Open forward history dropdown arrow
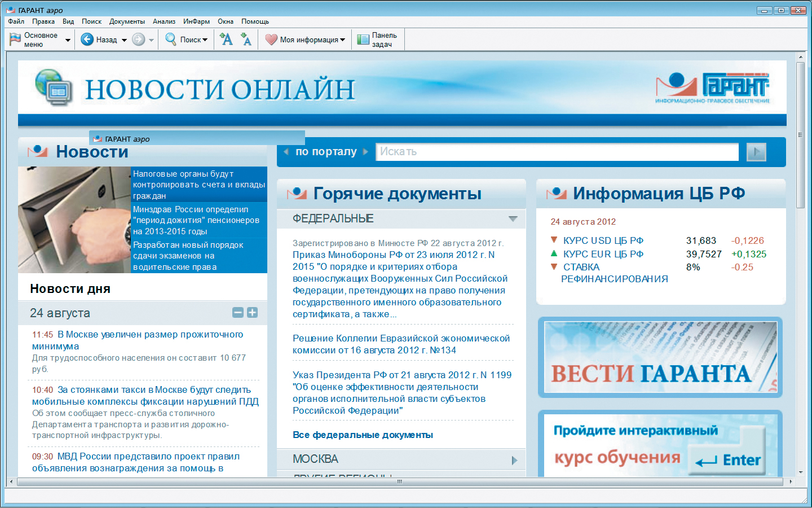Image resolution: width=812 pixels, height=508 pixels. 151,40
